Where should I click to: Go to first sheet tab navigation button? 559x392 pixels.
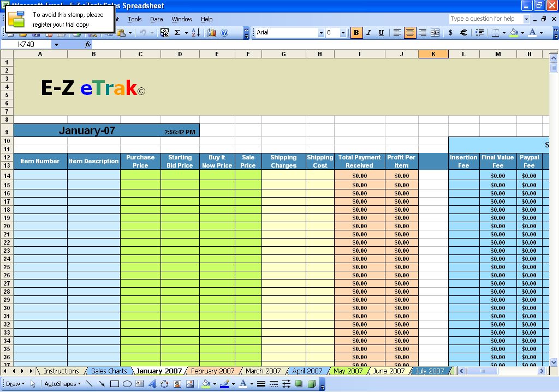point(4,371)
